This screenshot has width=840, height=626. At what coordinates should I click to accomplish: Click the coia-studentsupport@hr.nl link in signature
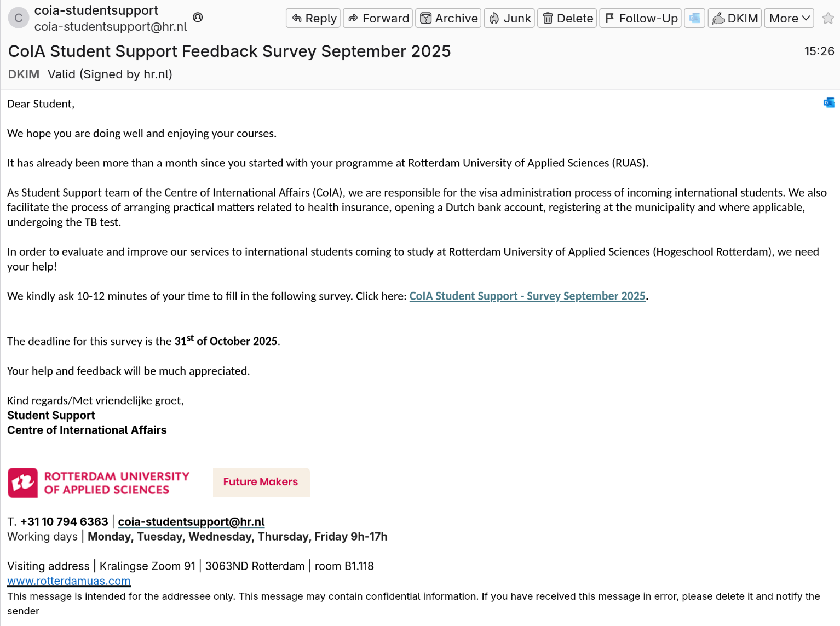coord(191,522)
